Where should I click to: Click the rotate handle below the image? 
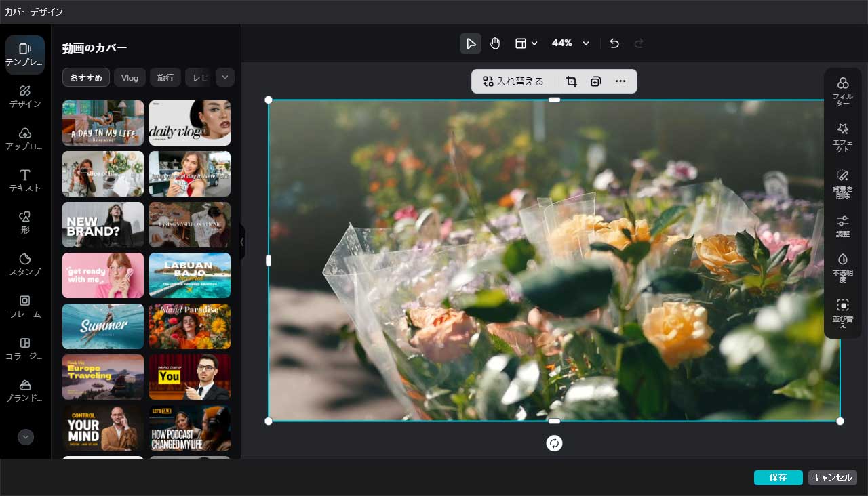coord(554,443)
